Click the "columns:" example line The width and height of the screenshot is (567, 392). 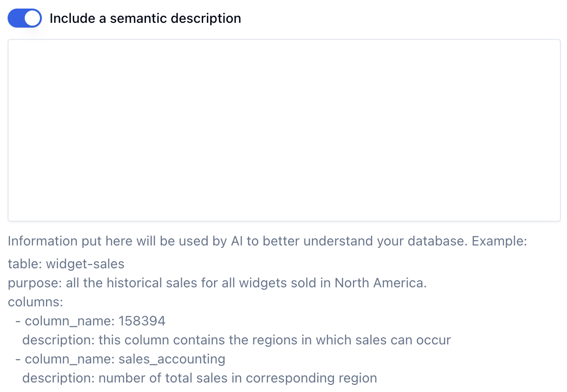point(35,302)
